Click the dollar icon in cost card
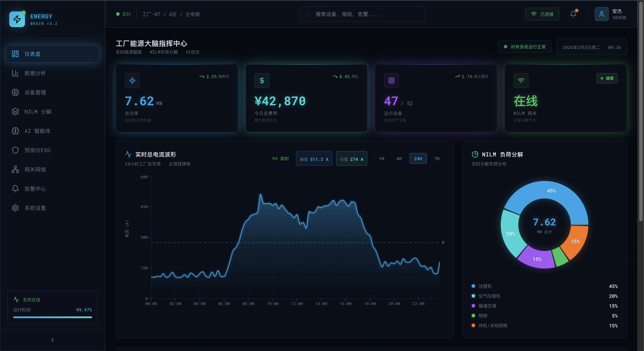 (x=262, y=81)
